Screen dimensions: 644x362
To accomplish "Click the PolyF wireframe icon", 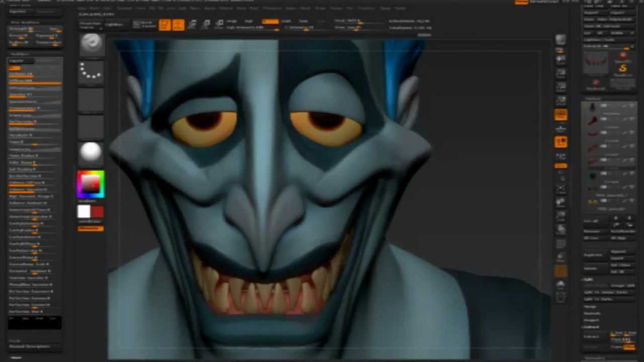I will [x=560, y=243].
